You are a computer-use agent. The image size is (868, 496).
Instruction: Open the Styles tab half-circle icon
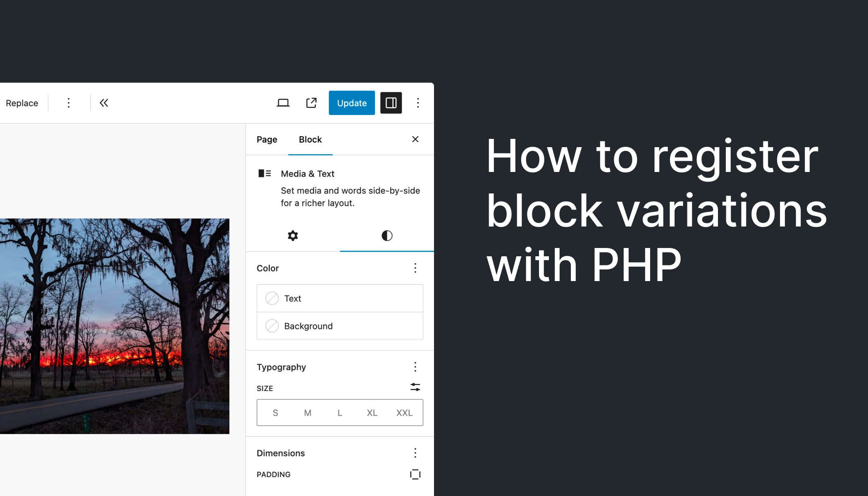click(386, 236)
